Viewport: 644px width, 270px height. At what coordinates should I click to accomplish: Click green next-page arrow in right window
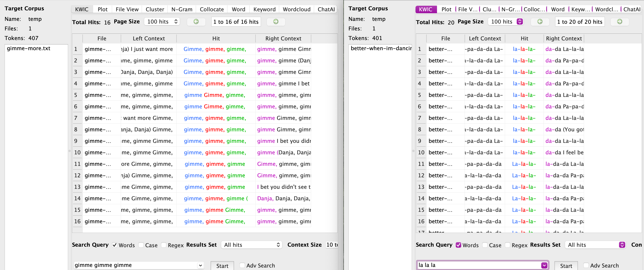[619, 22]
